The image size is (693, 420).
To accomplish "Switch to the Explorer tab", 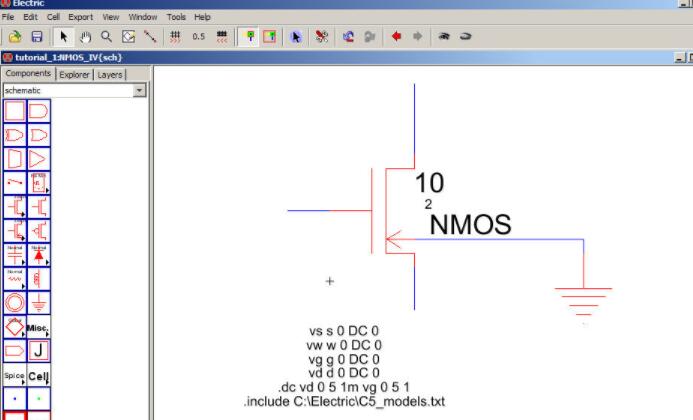I will 73,74.
